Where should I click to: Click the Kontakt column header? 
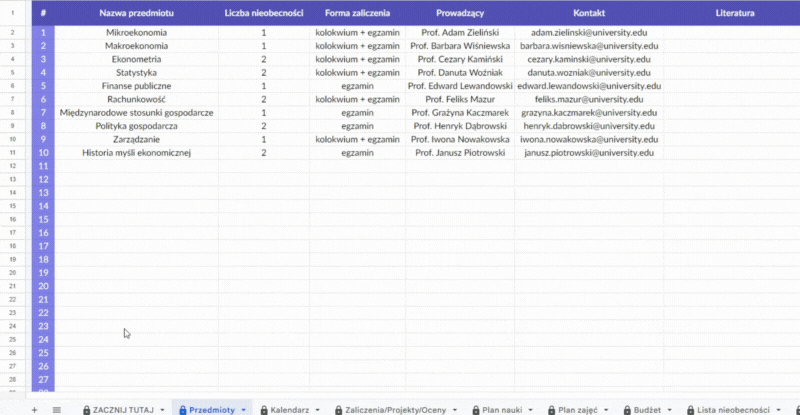[589, 13]
